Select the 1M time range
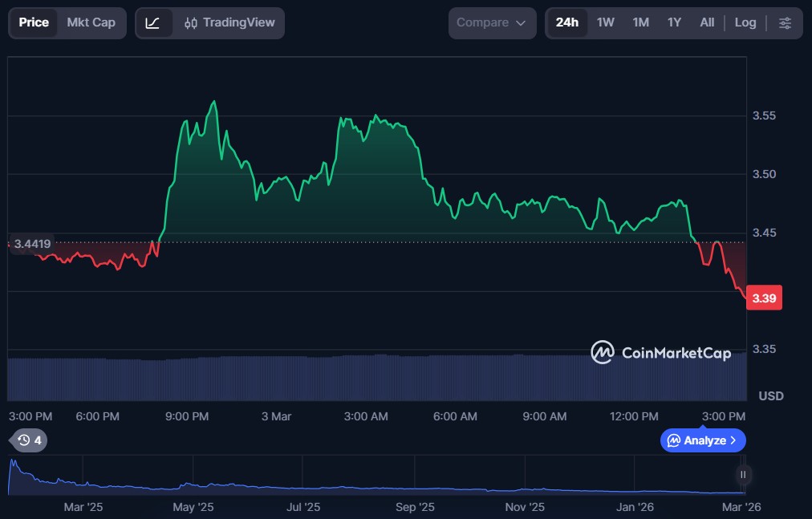Image resolution: width=812 pixels, height=519 pixels. click(640, 23)
